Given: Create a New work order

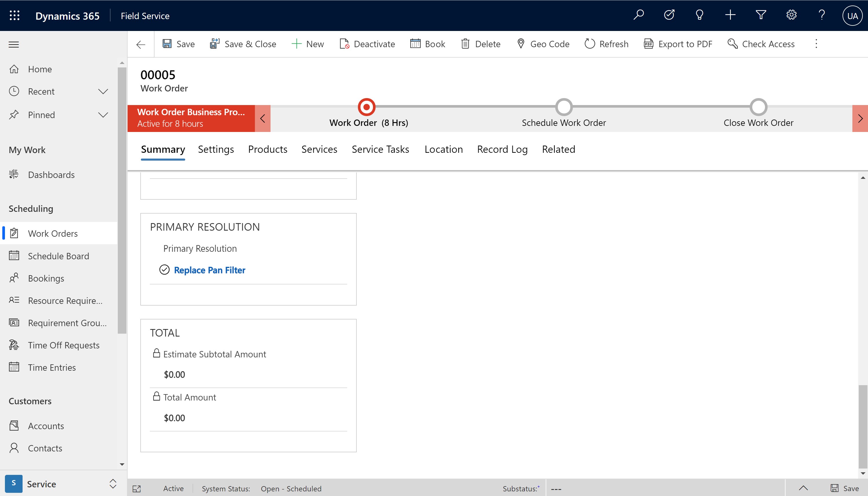Looking at the screenshot, I should (x=308, y=44).
